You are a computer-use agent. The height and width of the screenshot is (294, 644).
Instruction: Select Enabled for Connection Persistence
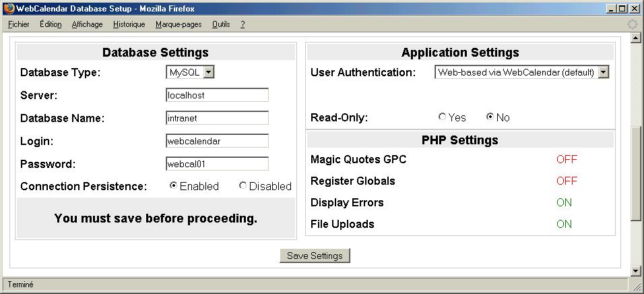pos(173,185)
